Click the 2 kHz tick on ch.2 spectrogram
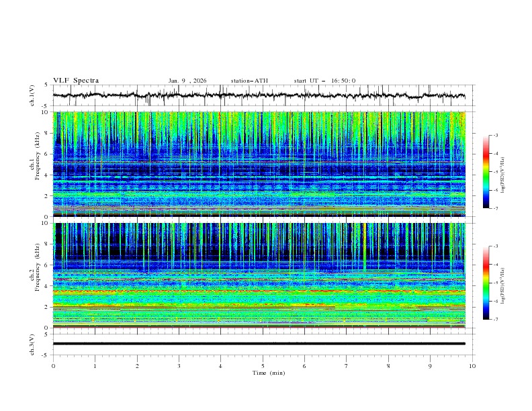The image size is (532, 411). (x=47, y=307)
